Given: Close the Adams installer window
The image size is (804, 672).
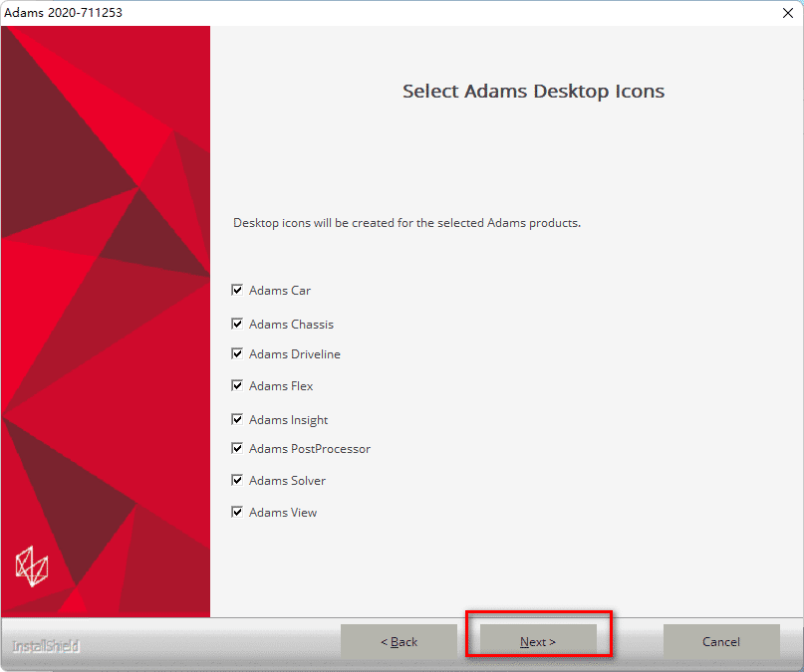Looking at the screenshot, I should (x=786, y=12).
